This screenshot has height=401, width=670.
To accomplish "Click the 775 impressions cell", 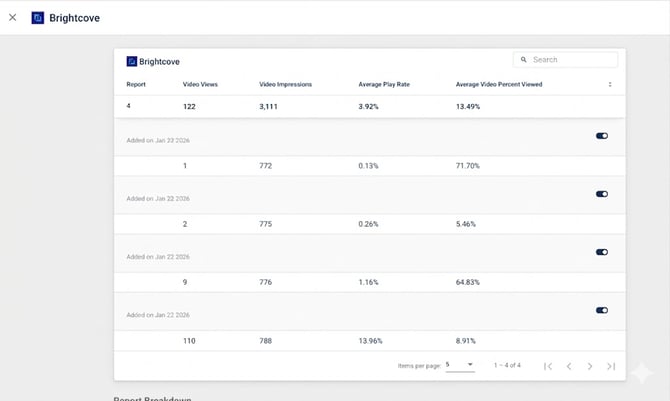I will coord(265,224).
